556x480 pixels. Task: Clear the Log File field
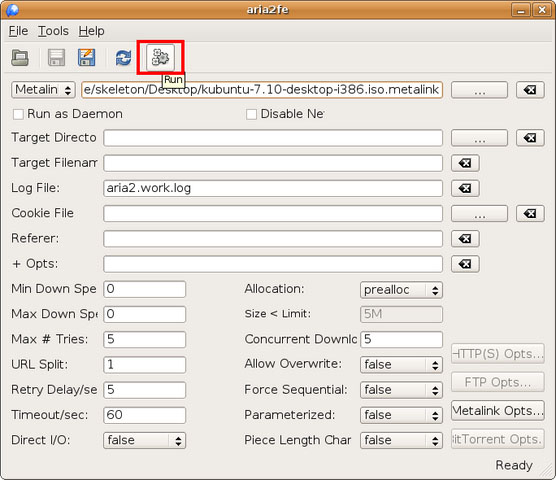click(465, 188)
